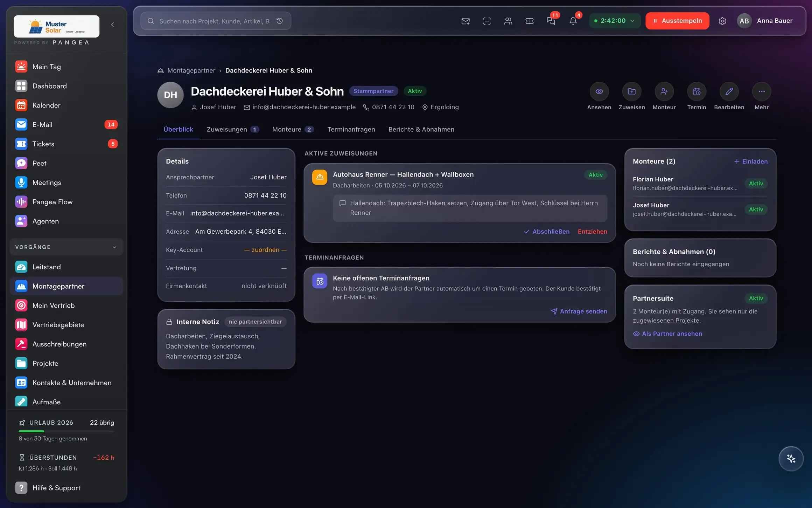Image resolution: width=812 pixels, height=508 pixels.
Task: Open Pangea Flow in sidebar
Action: pos(66,202)
